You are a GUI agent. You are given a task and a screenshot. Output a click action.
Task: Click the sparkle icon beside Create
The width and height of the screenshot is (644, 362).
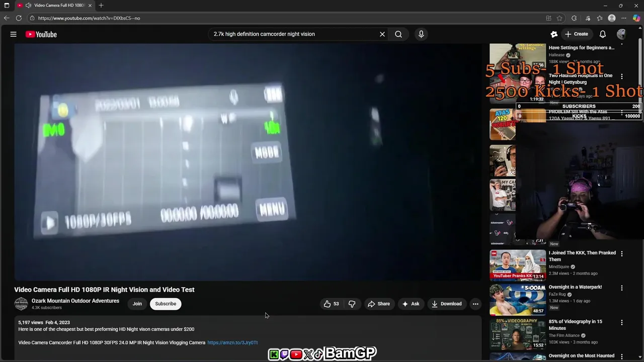pyautogui.click(x=554, y=34)
